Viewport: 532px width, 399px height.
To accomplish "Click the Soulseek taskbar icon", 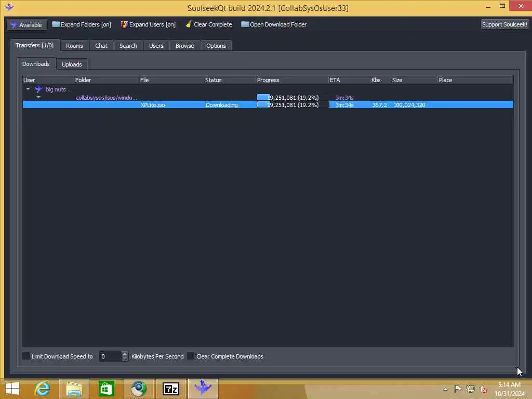I will pos(203,389).
